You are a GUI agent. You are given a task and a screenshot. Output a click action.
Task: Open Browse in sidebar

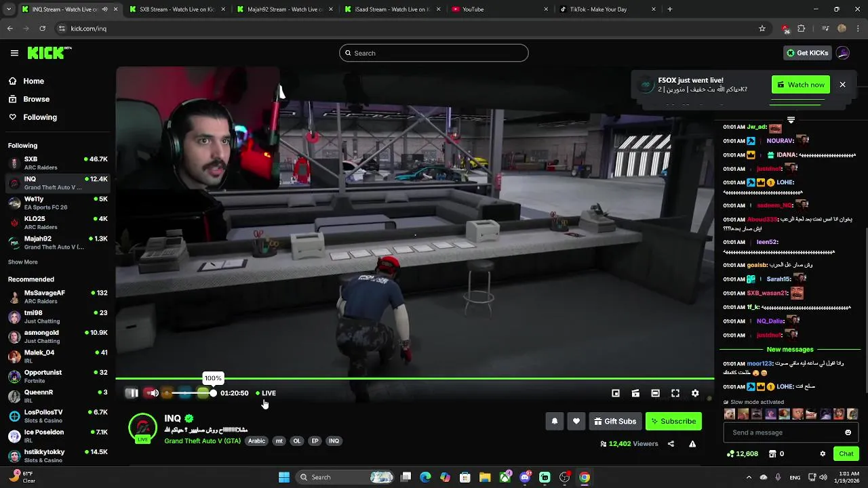[x=36, y=99]
